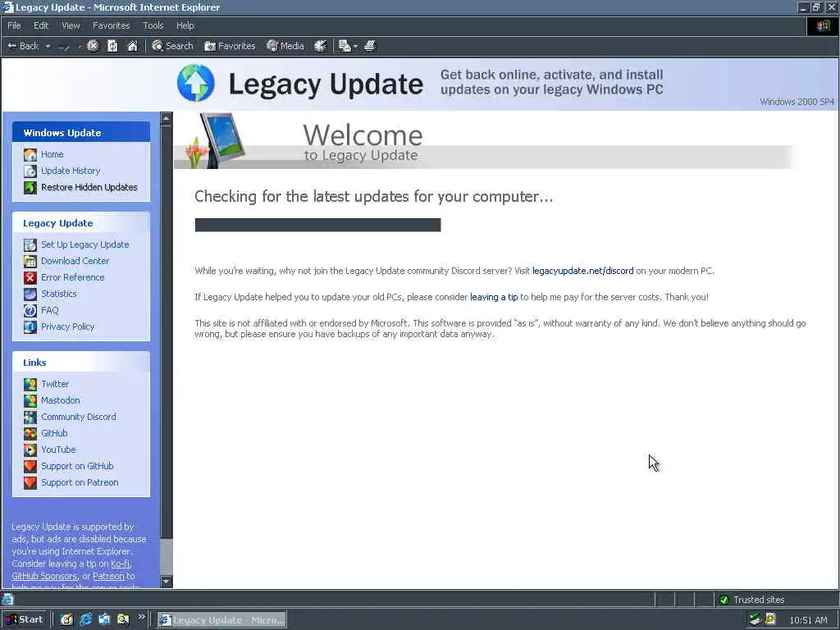840x630 pixels.
Task: Click the Windows flag throbber icon
Action: [823, 25]
